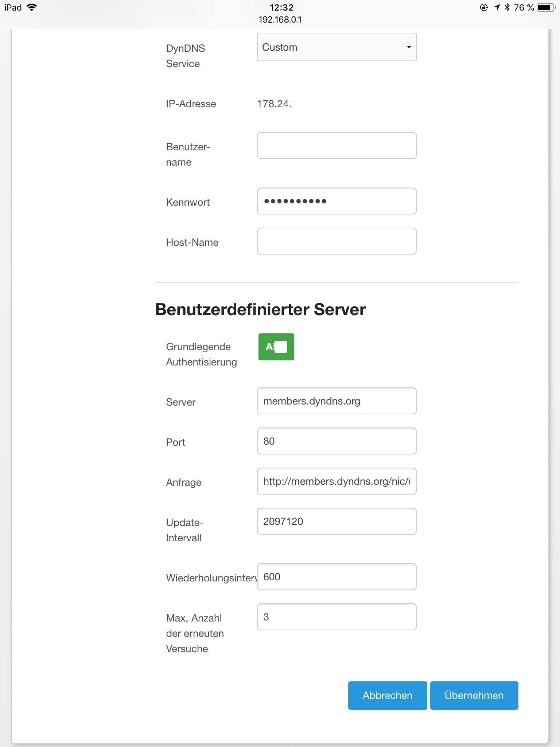
Task: Edit the Server field members.dyndns.org
Action: pos(337,401)
